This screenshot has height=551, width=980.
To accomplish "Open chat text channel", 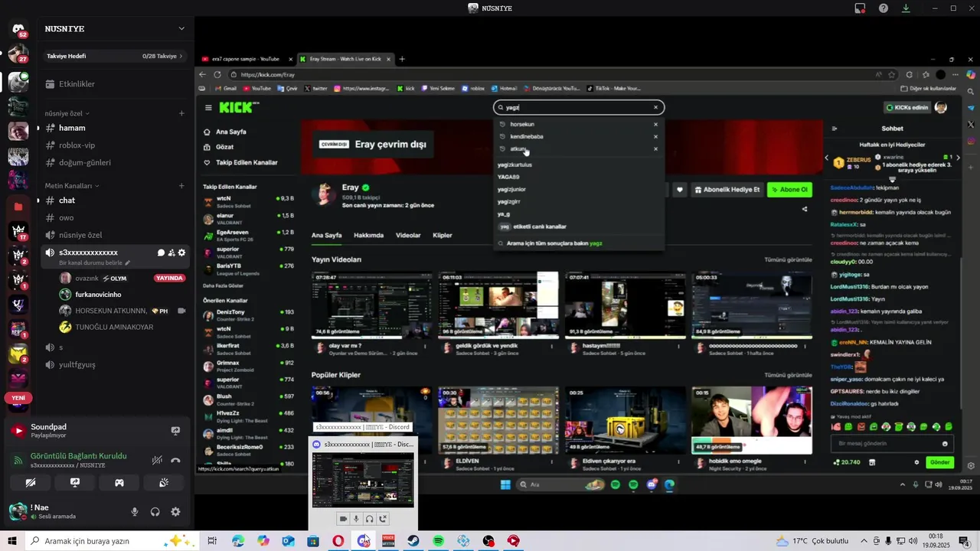I will tap(113, 201).
